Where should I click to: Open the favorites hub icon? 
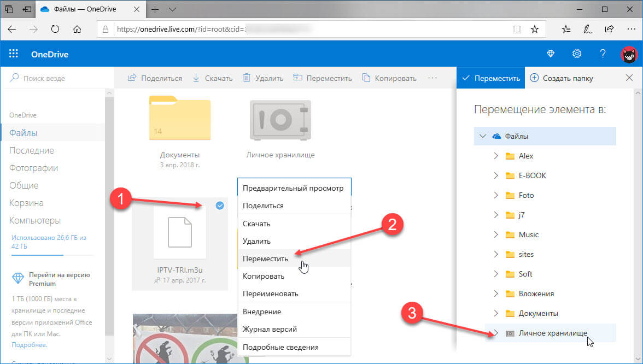pos(566,29)
